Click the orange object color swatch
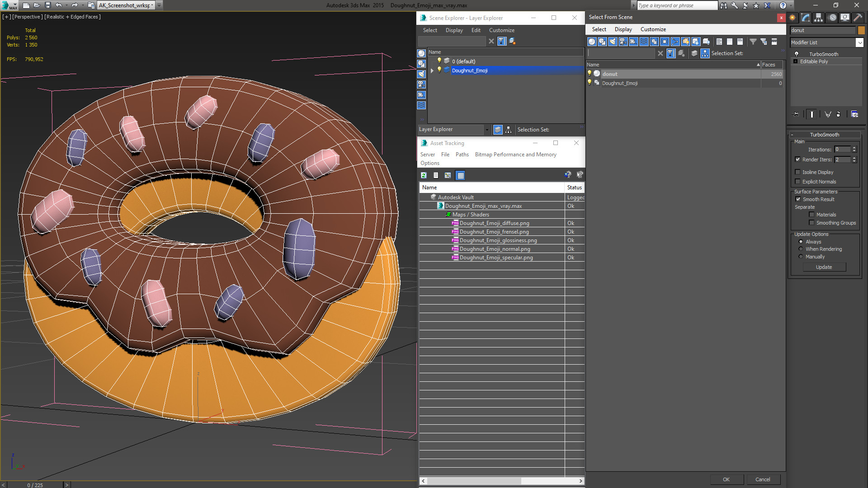868x488 pixels. [861, 30]
